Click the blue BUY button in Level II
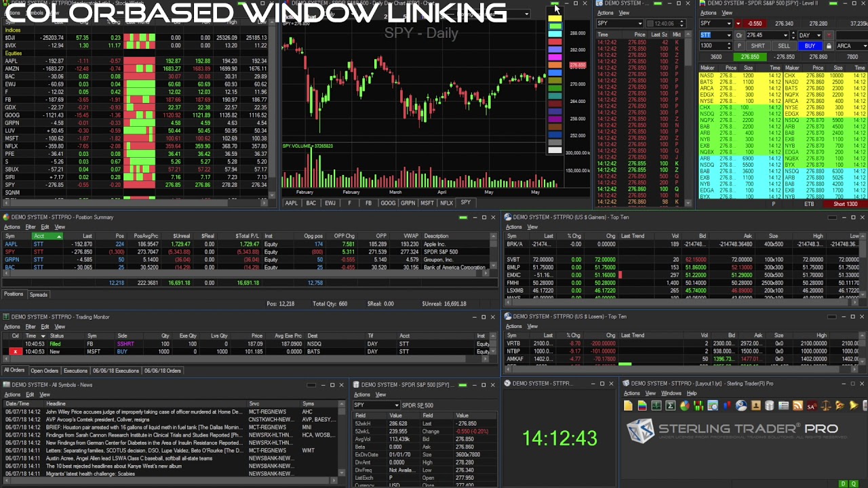Screen dimensions: 868x488 point(810,46)
